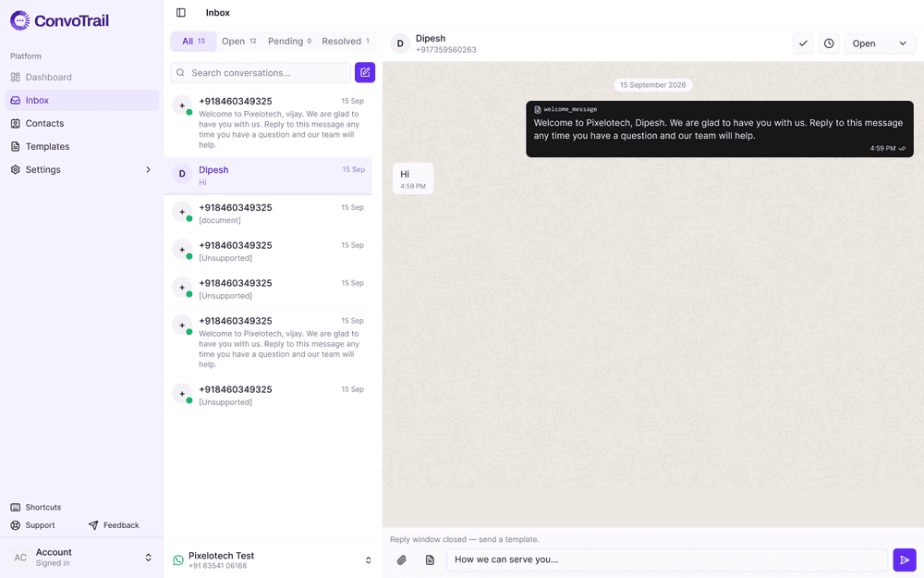The height and width of the screenshot is (578, 924).
Task: Open the Open status dropdown
Action: 880,43
